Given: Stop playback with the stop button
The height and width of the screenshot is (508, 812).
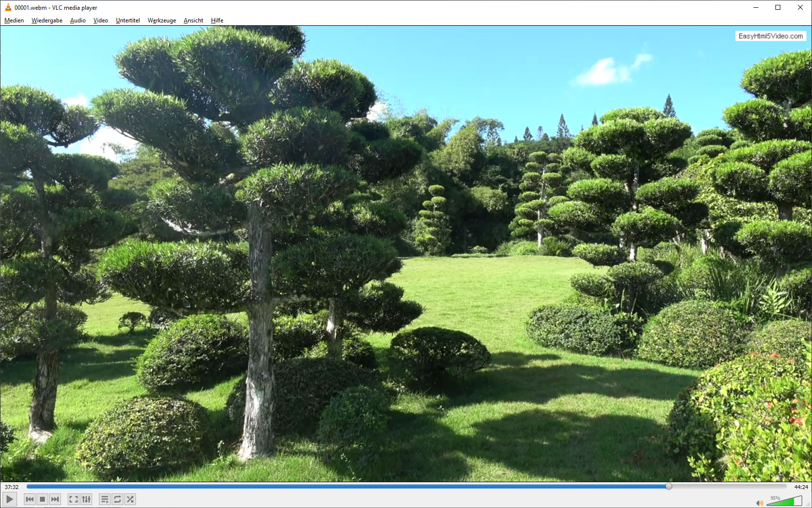Looking at the screenshot, I should point(42,499).
